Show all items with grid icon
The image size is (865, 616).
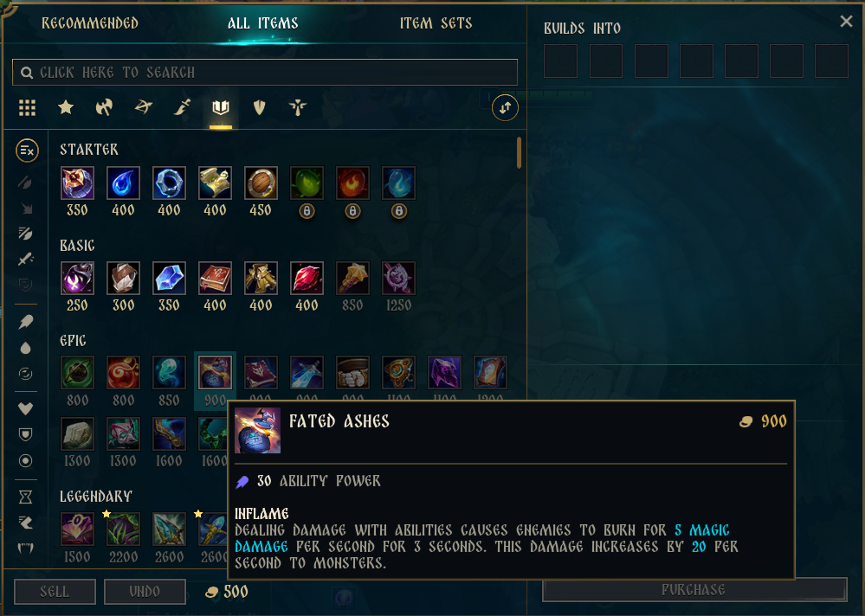27,107
